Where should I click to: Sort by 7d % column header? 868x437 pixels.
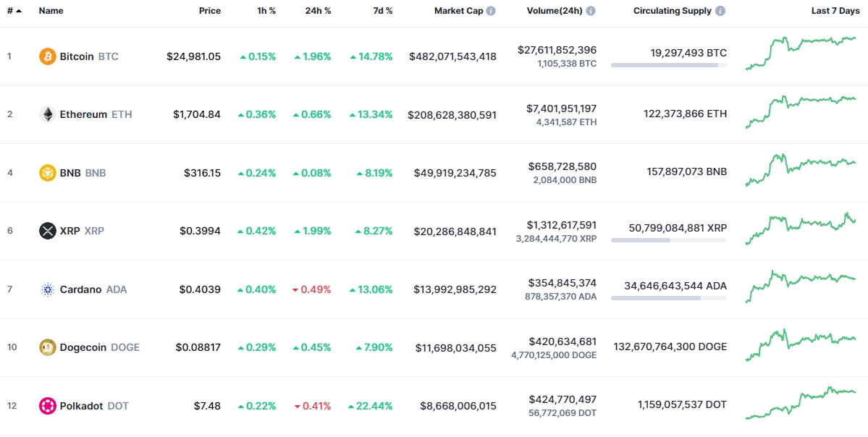[382, 11]
